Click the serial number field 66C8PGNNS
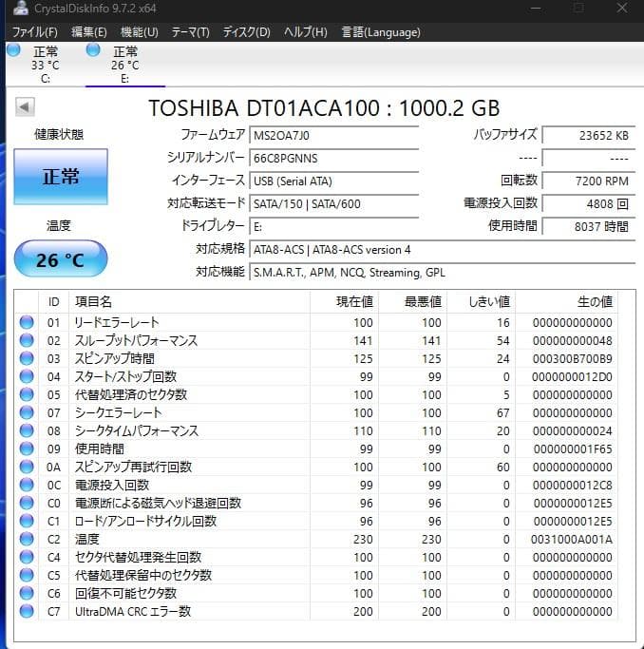The image size is (644, 649). point(333,158)
